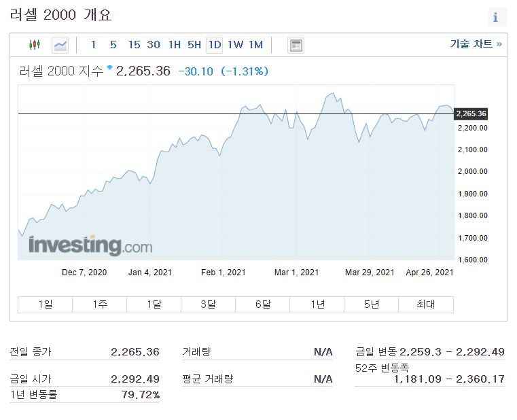Click the -30.10 change value
The height and width of the screenshot is (420, 517).
(x=196, y=71)
